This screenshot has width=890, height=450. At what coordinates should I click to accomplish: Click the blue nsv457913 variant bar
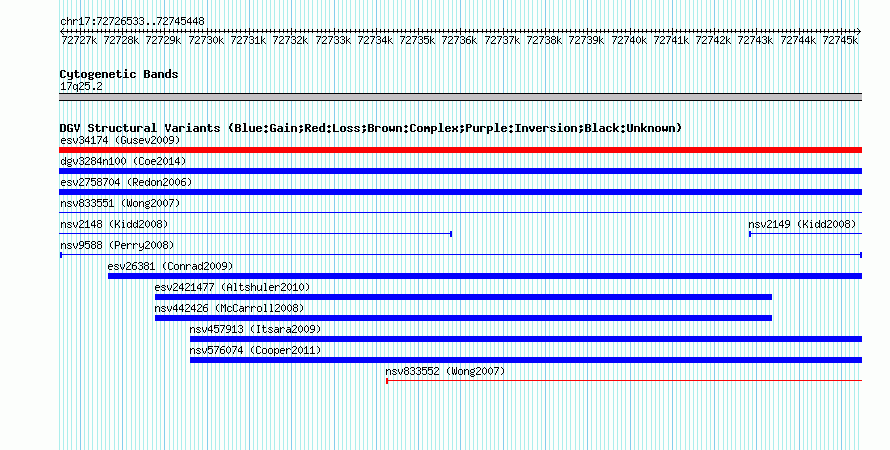(x=526, y=339)
